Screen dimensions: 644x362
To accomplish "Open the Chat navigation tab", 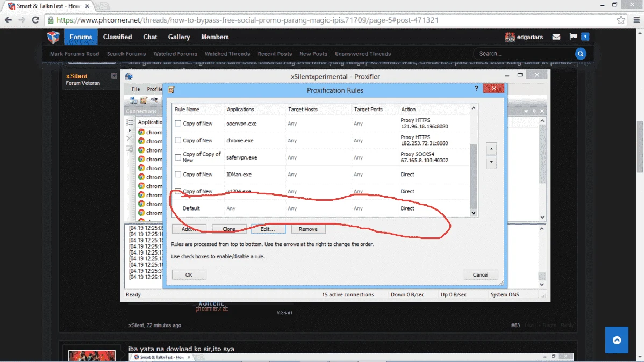I will [150, 37].
